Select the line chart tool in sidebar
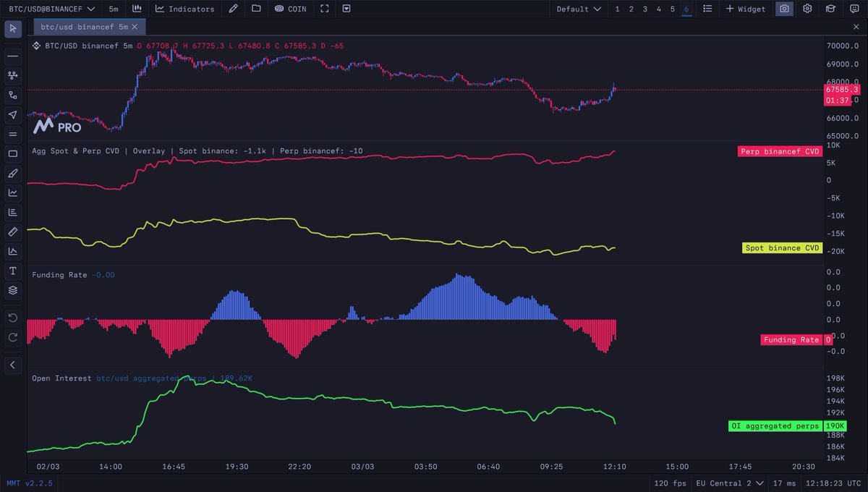Screen dimensions: 868x492 click(x=13, y=192)
